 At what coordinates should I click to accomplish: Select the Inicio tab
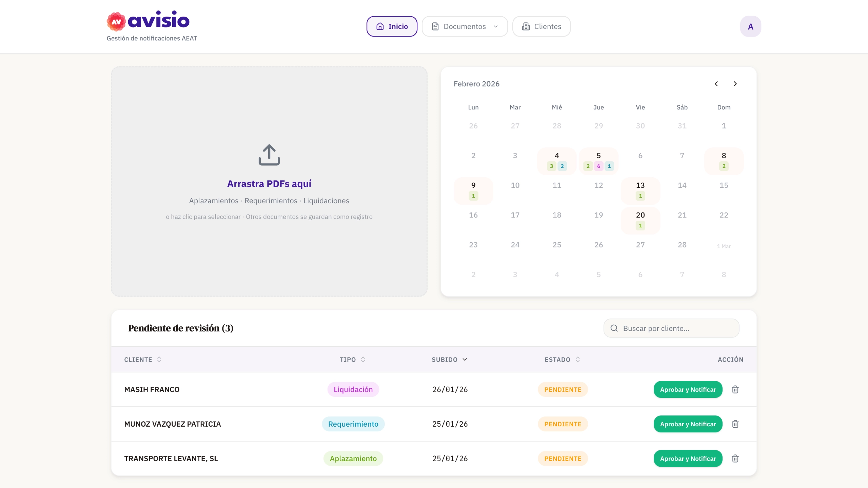click(392, 26)
